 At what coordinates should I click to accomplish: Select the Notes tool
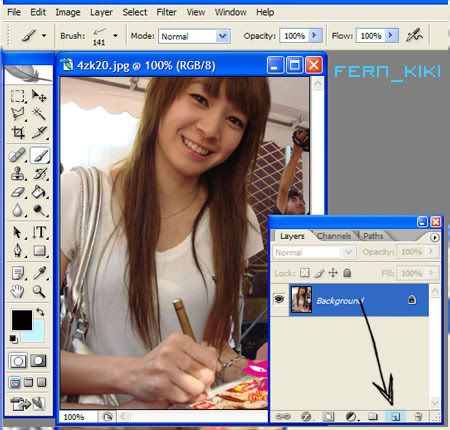18,273
